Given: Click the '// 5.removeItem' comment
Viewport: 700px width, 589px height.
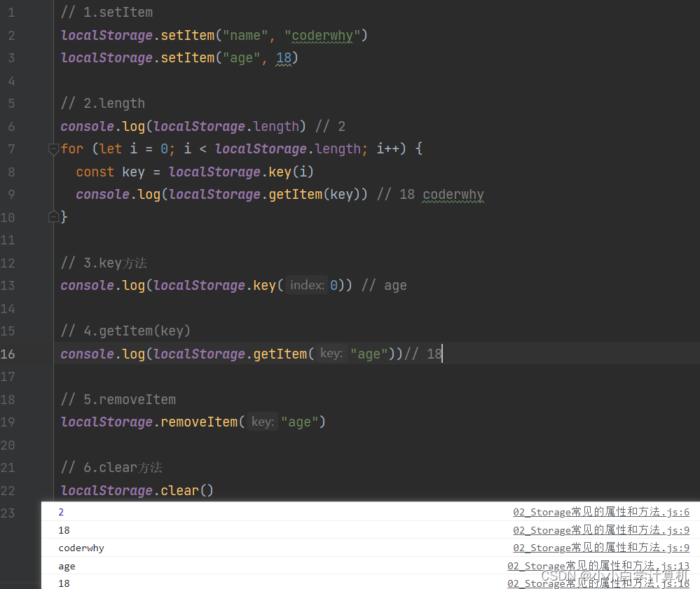Looking at the screenshot, I should [118, 399].
